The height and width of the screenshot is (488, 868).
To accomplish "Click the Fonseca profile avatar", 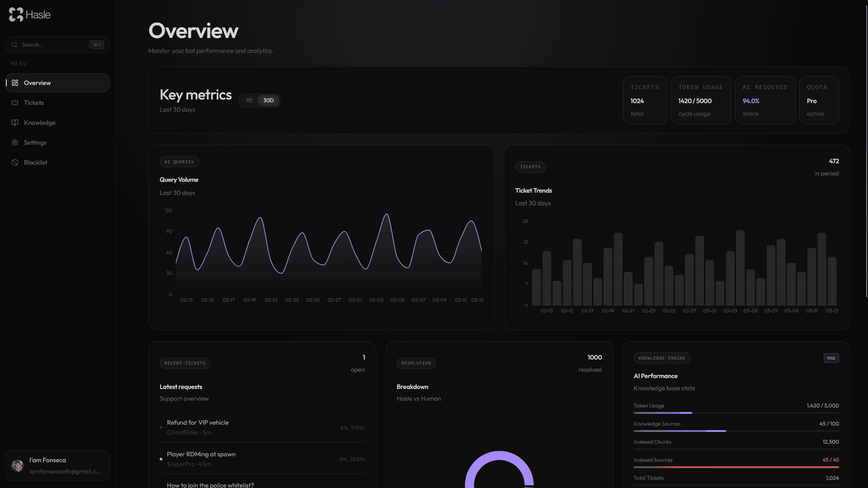I will (18, 465).
